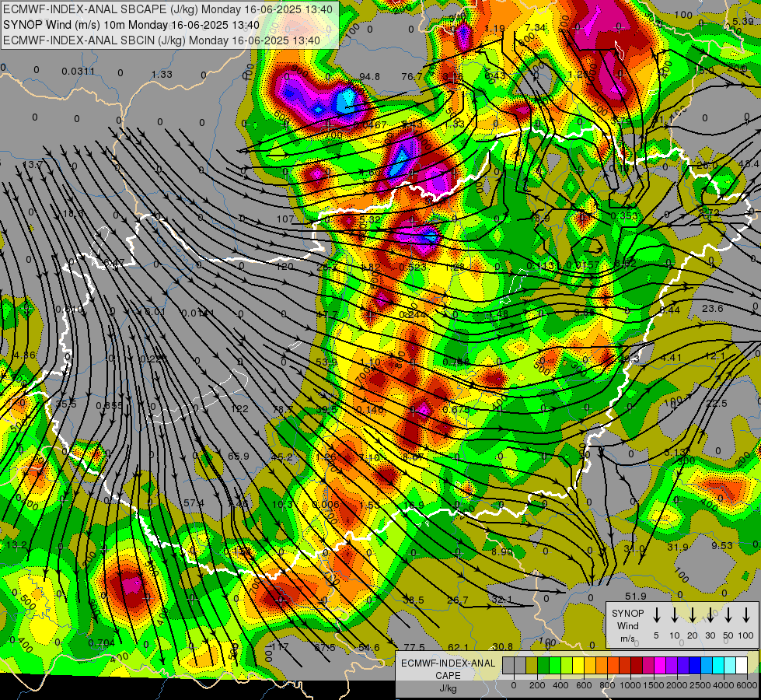This screenshot has height=700, width=761.
Task: Pick the yellow-green lime swatch in CAPE legend
Action: pos(567,666)
